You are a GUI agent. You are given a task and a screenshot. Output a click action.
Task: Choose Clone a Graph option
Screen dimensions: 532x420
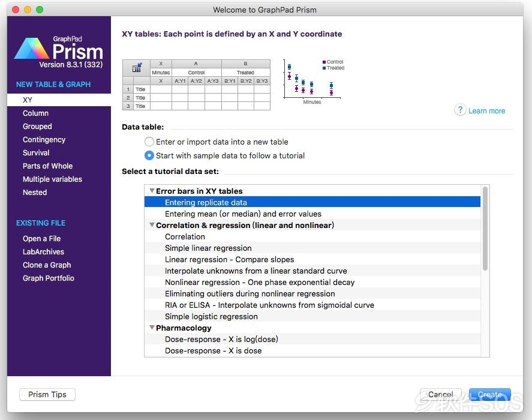click(x=47, y=265)
